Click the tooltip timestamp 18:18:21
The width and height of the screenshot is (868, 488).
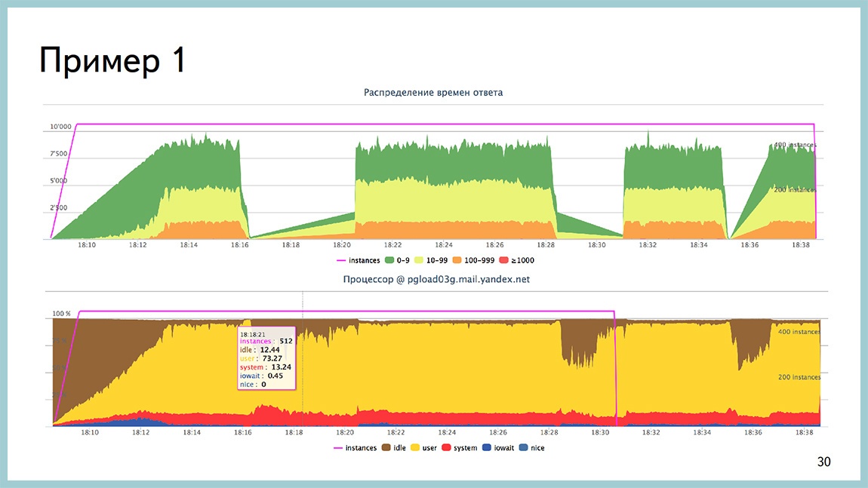(x=252, y=334)
